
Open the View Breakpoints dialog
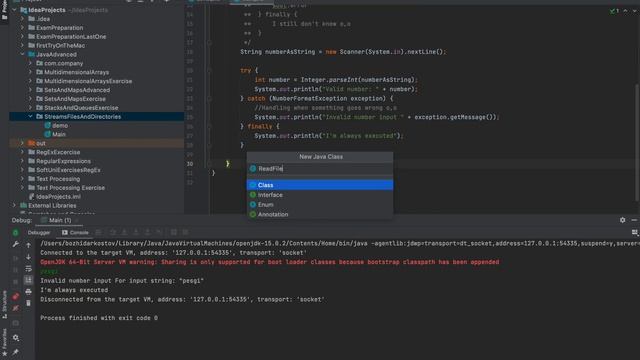tap(16, 297)
